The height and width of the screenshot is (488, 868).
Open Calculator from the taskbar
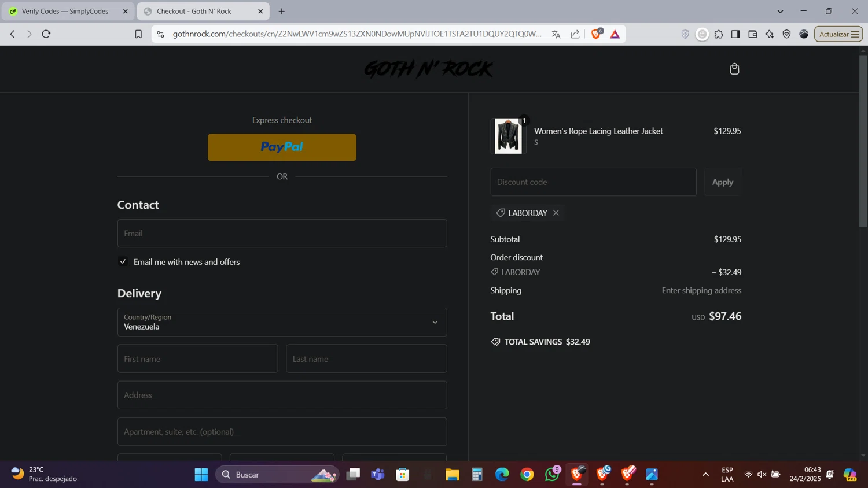[x=477, y=475]
